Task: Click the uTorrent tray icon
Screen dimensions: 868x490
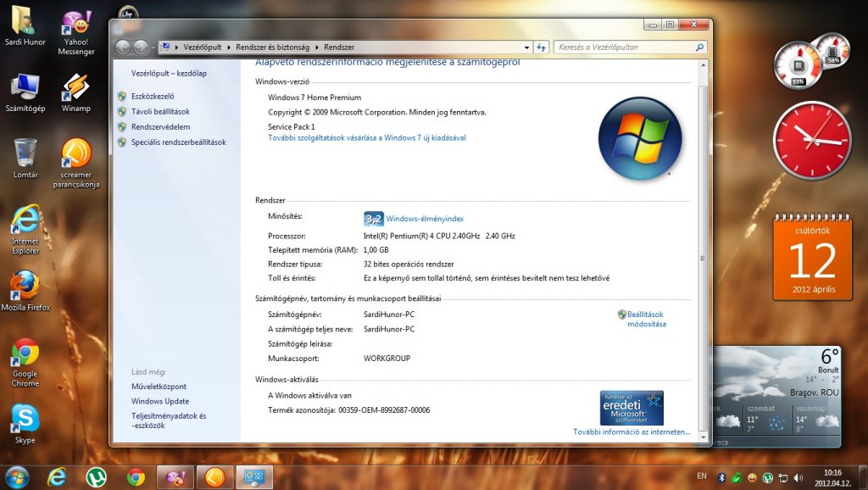Action: 768,477
